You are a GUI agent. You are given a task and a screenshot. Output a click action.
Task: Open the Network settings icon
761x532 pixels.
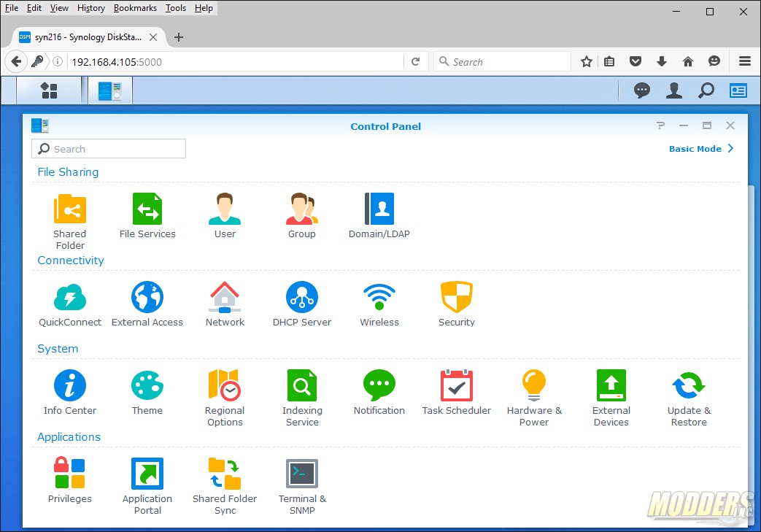(225, 304)
